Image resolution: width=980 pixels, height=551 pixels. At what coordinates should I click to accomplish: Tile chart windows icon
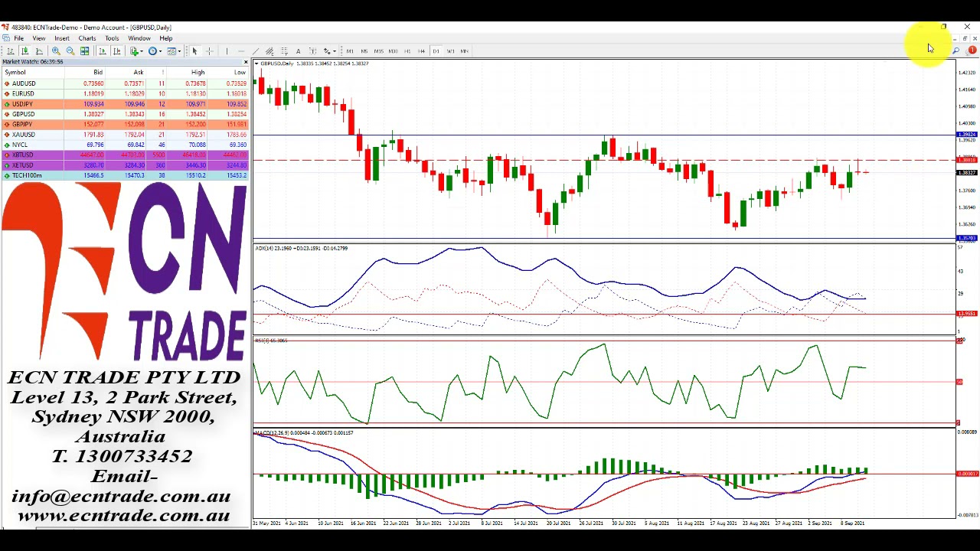[x=84, y=51]
